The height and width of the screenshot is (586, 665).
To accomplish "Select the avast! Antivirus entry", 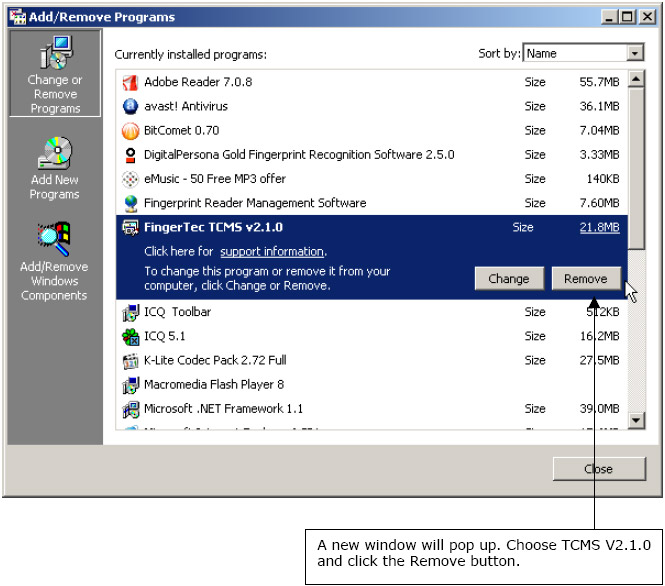I will [372, 106].
